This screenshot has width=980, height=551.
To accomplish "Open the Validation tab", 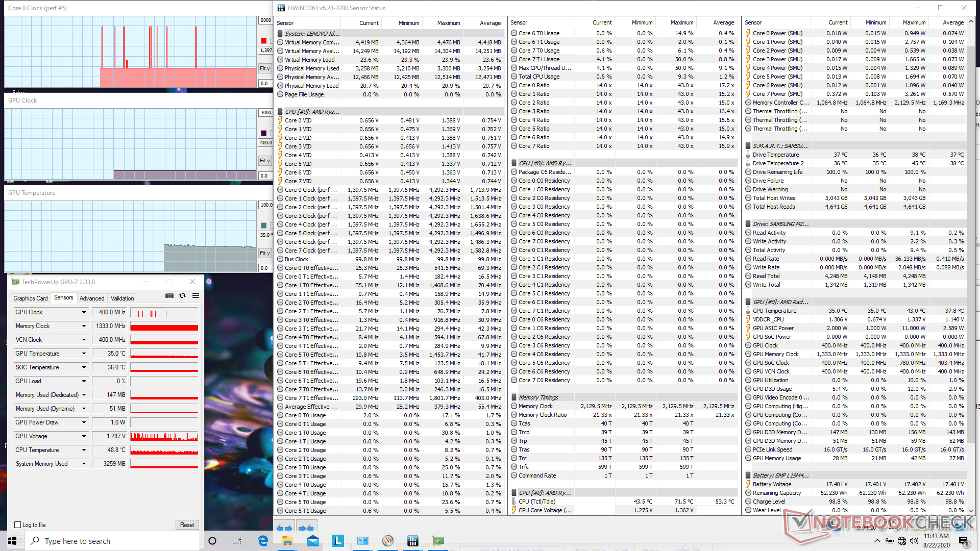I will pyautogui.click(x=122, y=298).
